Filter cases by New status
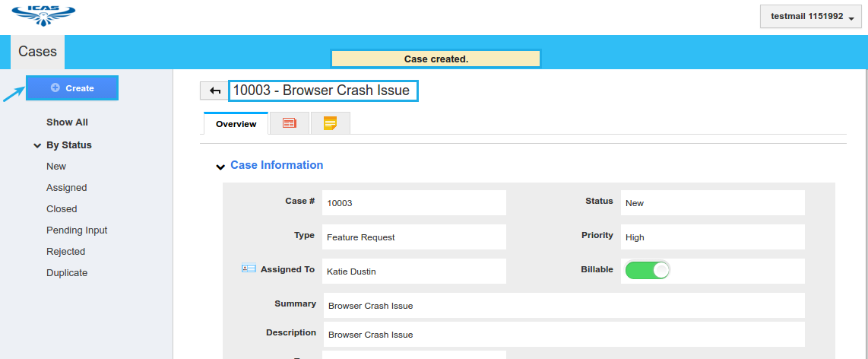Image resolution: width=868 pixels, height=359 pixels. [x=56, y=167]
